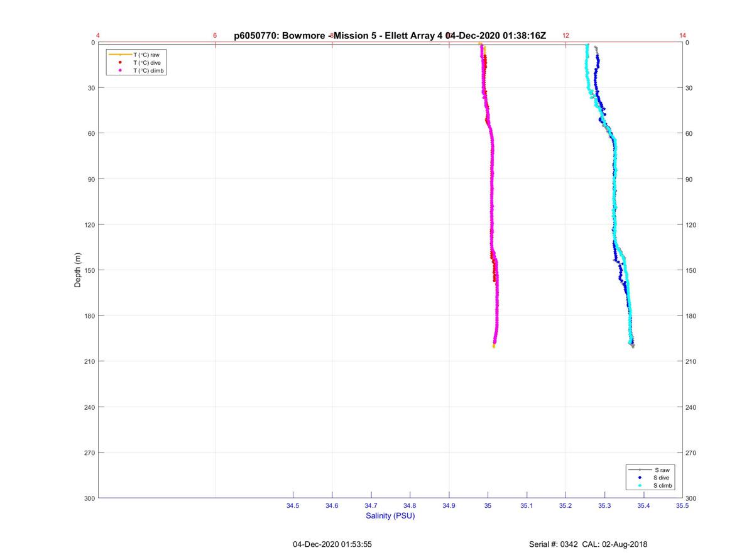
Task: Click the 'Depth (m)' axis label
Action: click(x=78, y=270)
